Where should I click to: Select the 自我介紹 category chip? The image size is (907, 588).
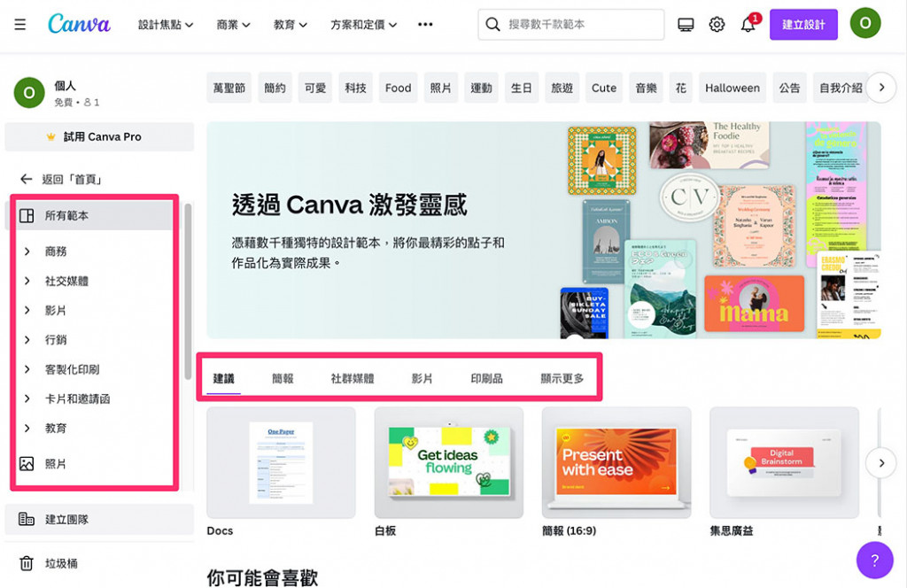pyautogui.click(x=841, y=88)
